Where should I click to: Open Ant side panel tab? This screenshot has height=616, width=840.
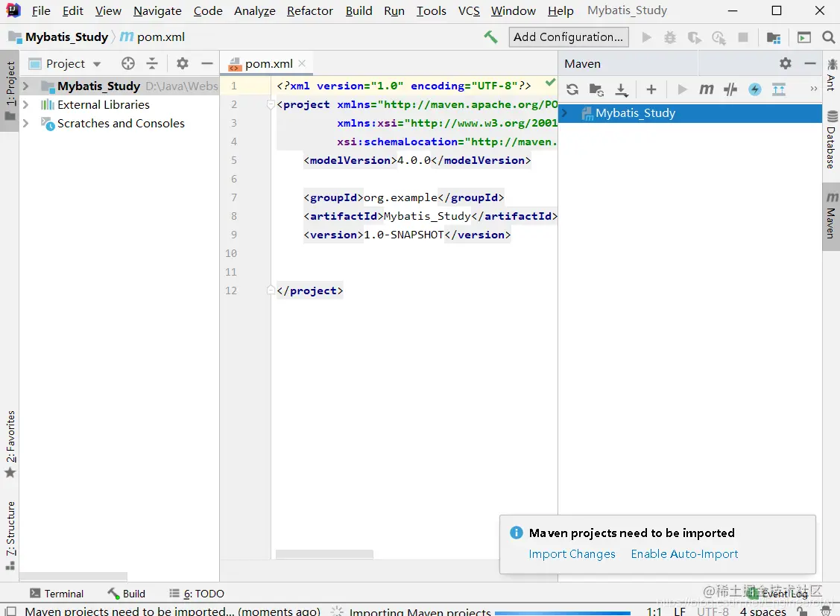coord(831,75)
